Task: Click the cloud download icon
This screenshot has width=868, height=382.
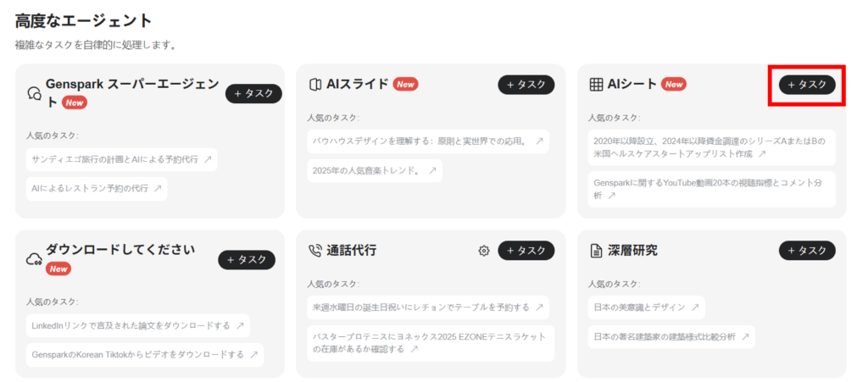Action: coord(35,259)
